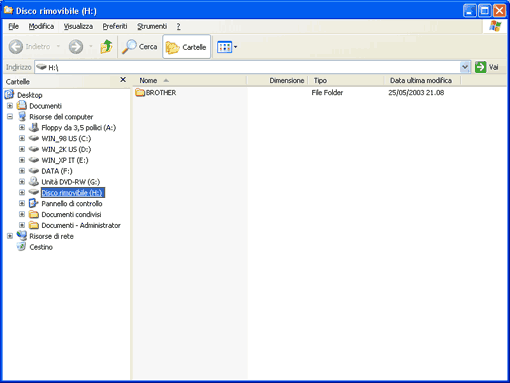Click the green Vai go arrow
Screen dimensions: 510x383
[480, 67]
